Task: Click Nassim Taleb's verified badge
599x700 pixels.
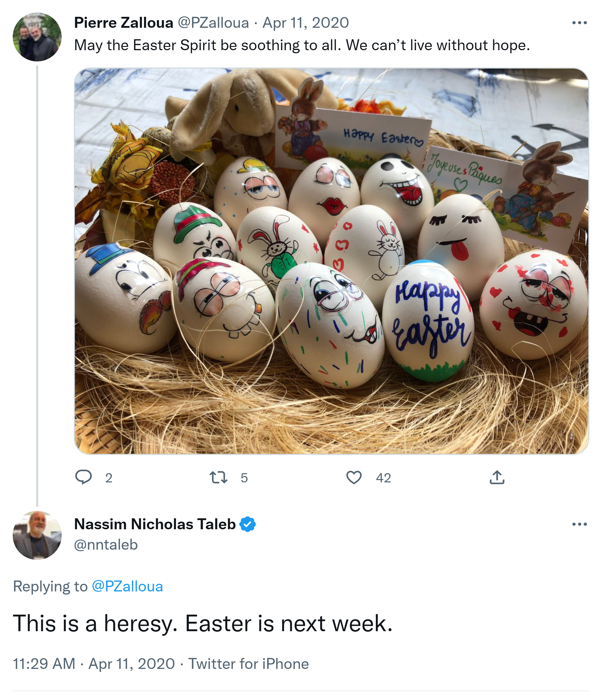Action: coord(248,524)
